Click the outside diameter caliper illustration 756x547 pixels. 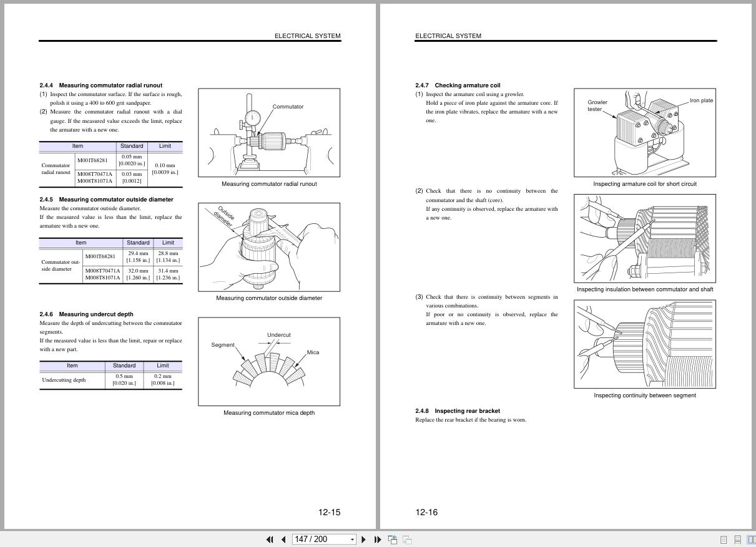point(269,247)
